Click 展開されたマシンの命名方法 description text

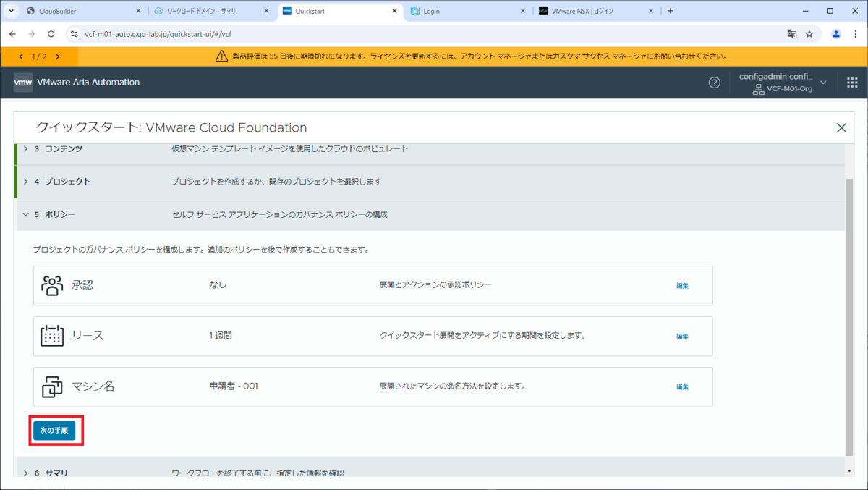point(452,386)
